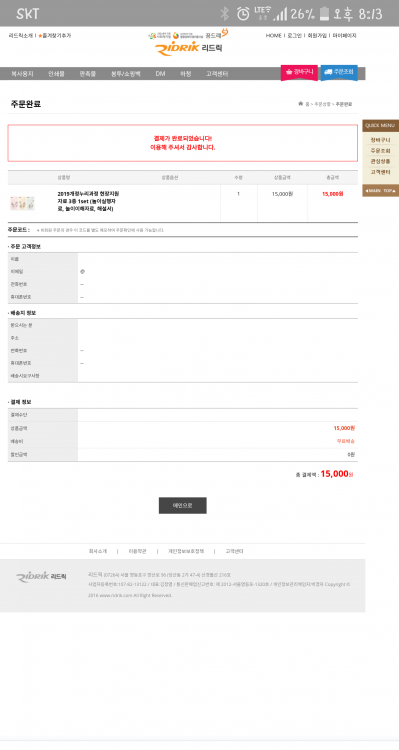The image size is (399, 750).
Task: Open the blue 주문조회 truck button
Action: pos(339,72)
